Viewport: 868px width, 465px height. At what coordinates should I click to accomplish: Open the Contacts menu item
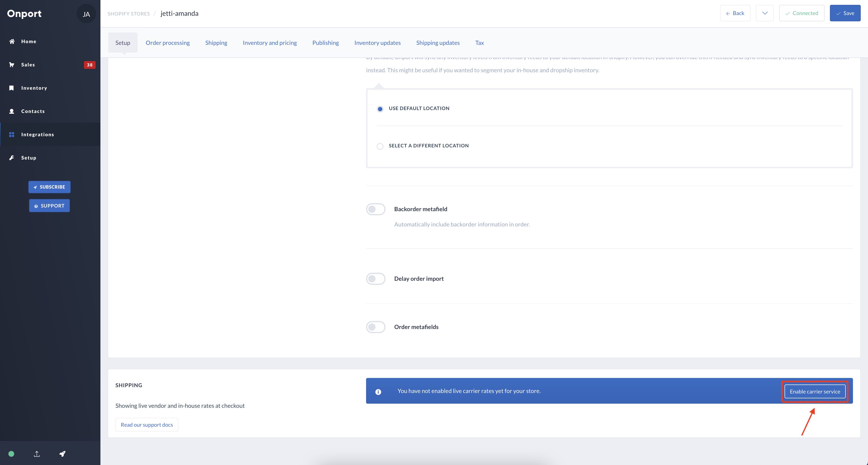50,111
